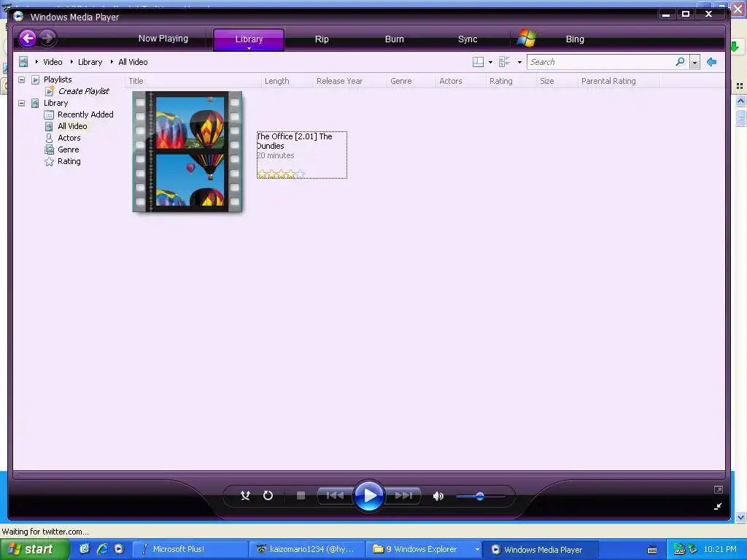Viewport: 747px width, 560px height.
Task: Launch Media Player from Quick Launch
Action: click(119, 549)
